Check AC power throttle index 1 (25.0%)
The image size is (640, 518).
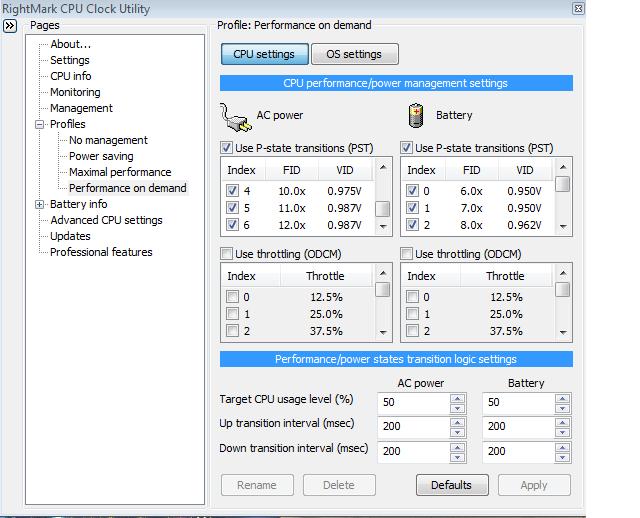[232, 313]
